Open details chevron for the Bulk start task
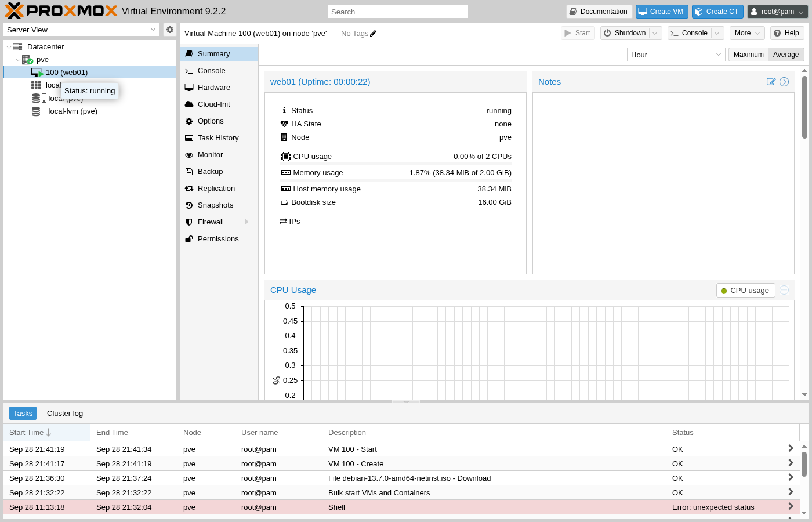 pos(791,492)
